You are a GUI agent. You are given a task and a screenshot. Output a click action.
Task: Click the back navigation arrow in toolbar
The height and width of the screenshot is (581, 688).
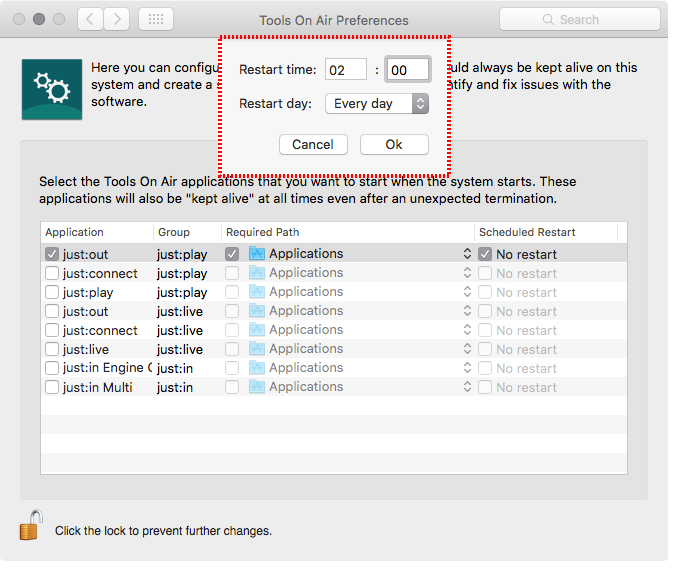click(90, 19)
